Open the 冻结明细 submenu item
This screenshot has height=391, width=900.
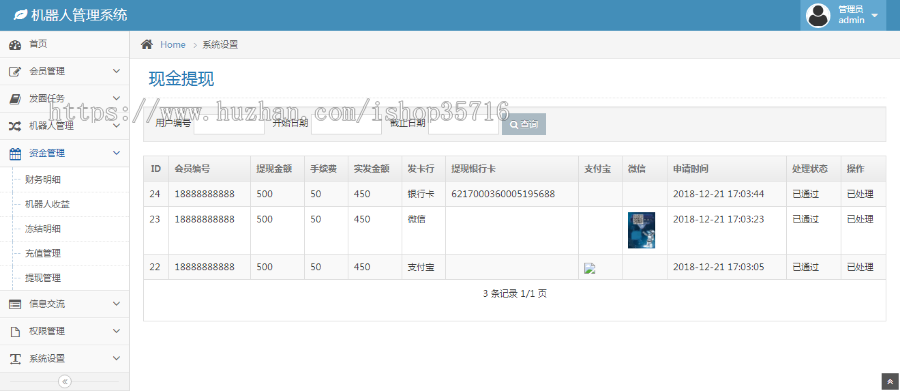(x=44, y=229)
